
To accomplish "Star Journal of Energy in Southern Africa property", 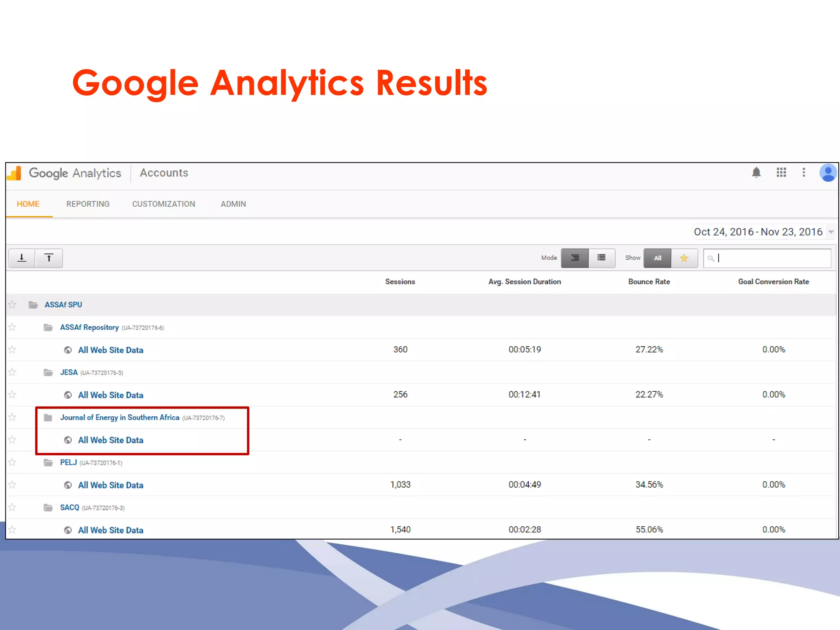I will click(x=12, y=418).
